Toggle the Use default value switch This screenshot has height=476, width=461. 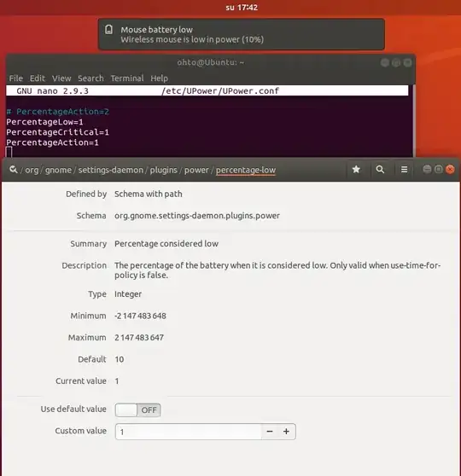138,409
